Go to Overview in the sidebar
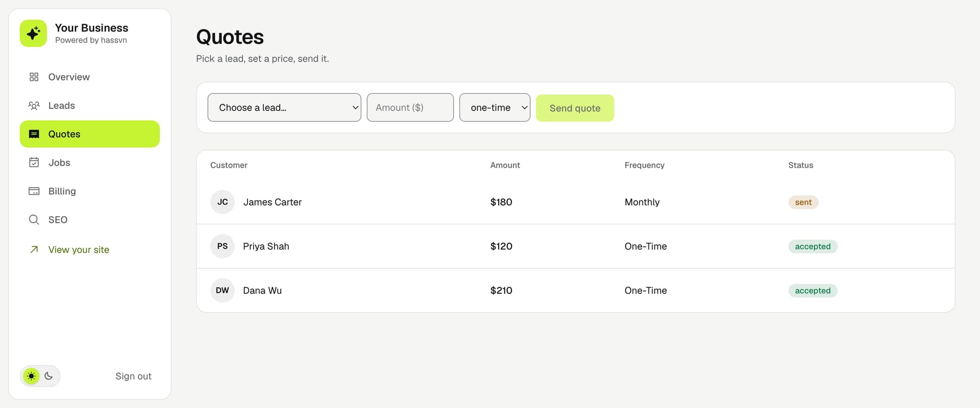The height and width of the screenshot is (408, 980). pos(90,77)
